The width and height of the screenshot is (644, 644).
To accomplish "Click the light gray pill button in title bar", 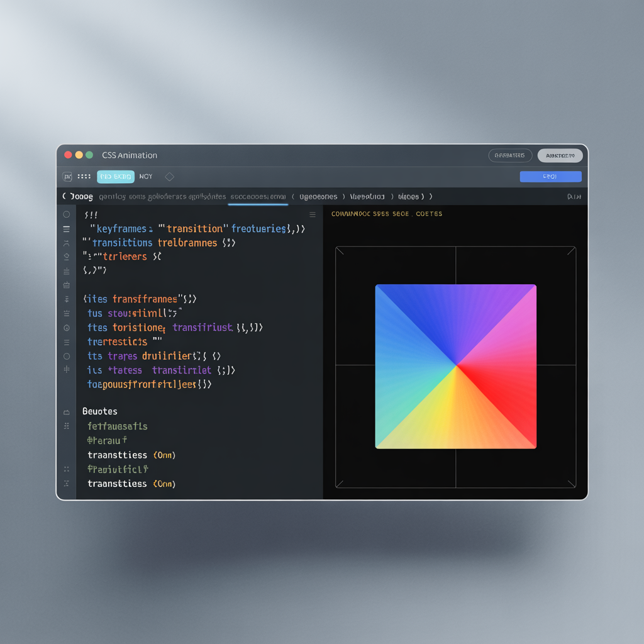I will click(560, 155).
